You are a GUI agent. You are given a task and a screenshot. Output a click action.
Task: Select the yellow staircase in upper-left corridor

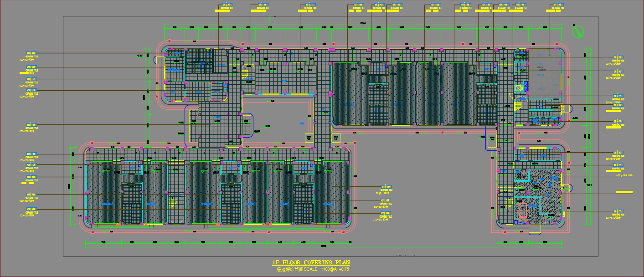click(245, 72)
